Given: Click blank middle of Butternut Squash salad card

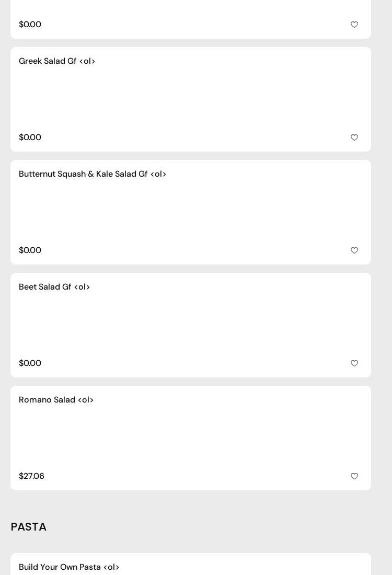Looking at the screenshot, I should [x=191, y=212].
